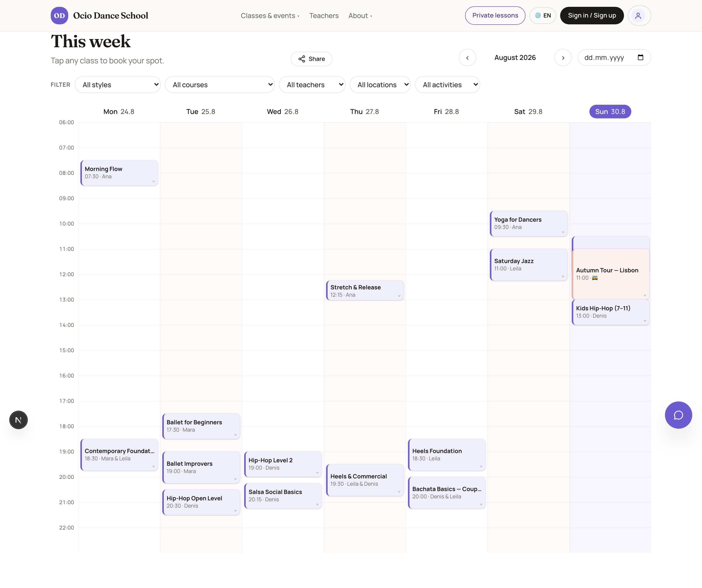The height and width of the screenshot is (588, 702).
Task: Select the Sat 29.8 day header
Action: (x=528, y=112)
